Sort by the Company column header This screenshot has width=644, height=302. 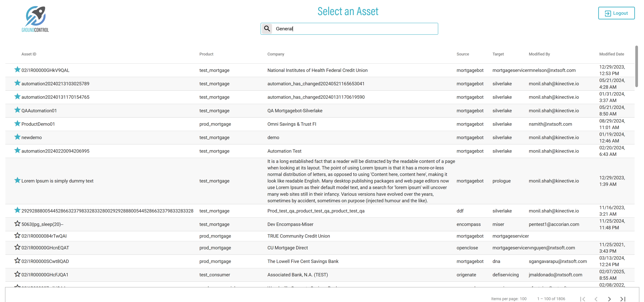click(276, 54)
